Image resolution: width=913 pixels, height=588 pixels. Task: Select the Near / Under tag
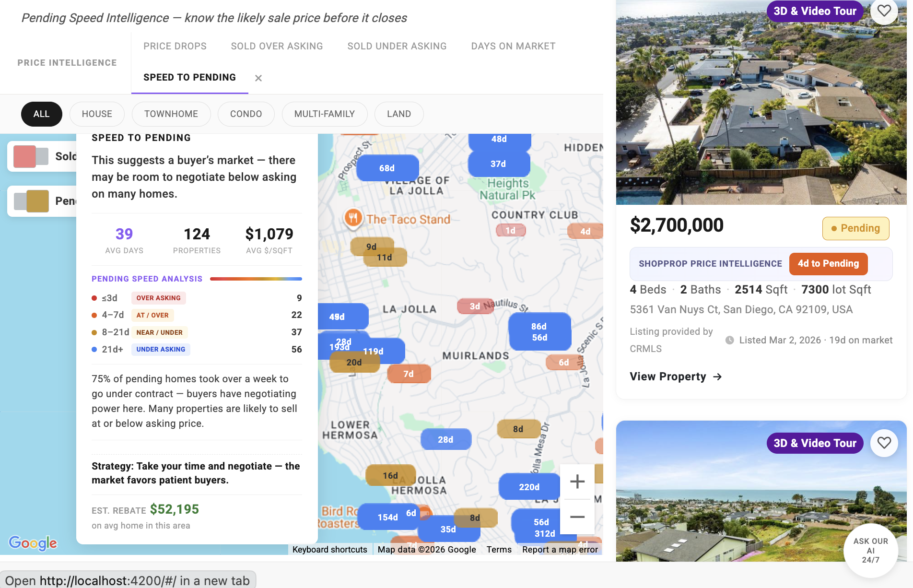(159, 332)
